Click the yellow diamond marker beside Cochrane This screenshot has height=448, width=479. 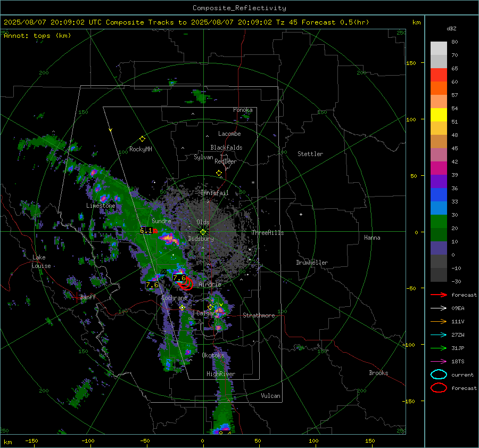tap(183, 307)
